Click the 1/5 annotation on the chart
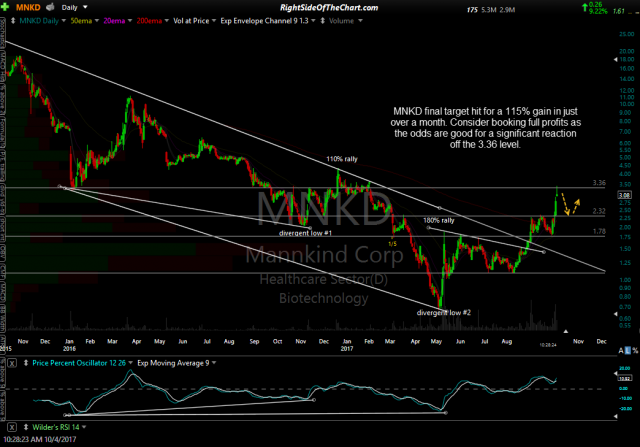Screen dimensions: 640x447 pos(392,244)
